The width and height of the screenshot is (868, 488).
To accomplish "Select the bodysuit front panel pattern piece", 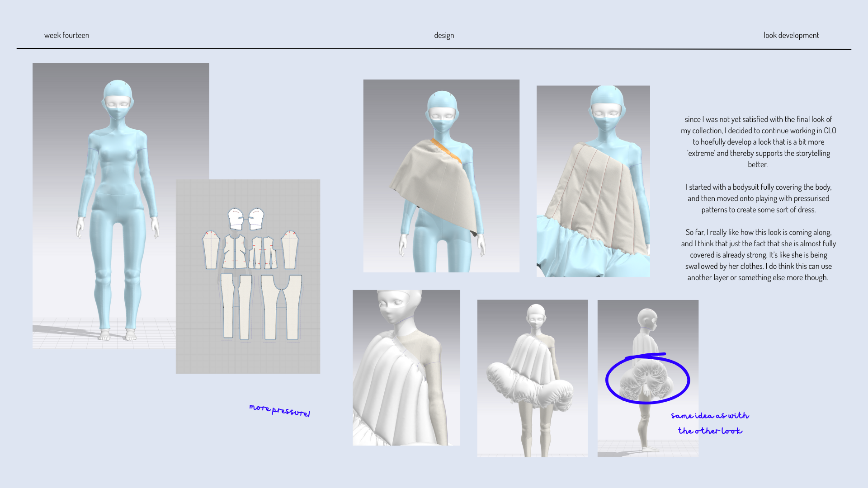I will 234,251.
